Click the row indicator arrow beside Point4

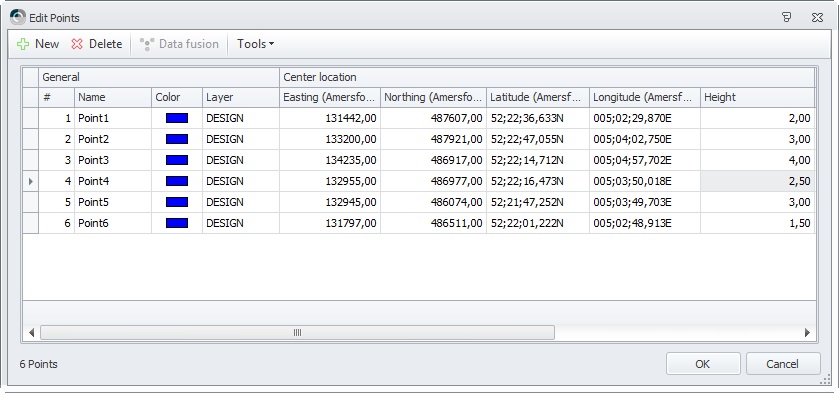30,182
